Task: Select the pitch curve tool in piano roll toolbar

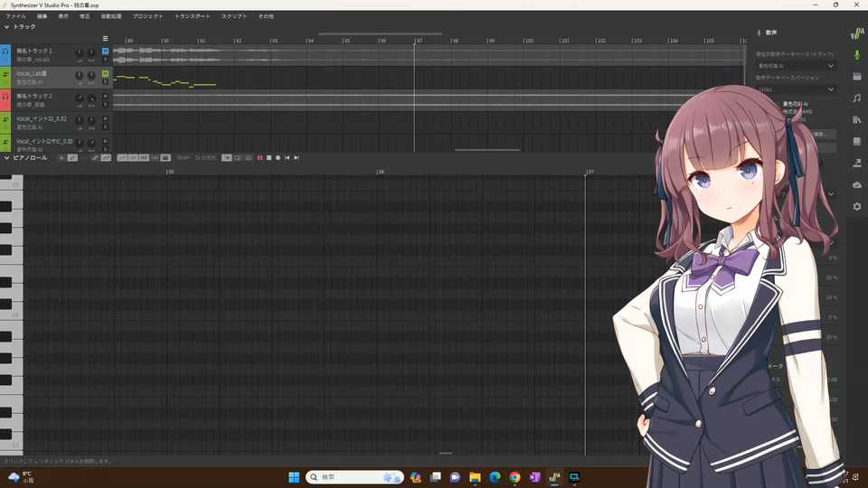Action: (106, 157)
